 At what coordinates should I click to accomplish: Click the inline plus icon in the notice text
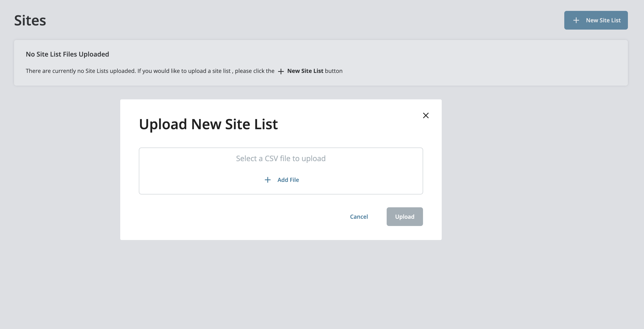pyautogui.click(x=281, y=71)
